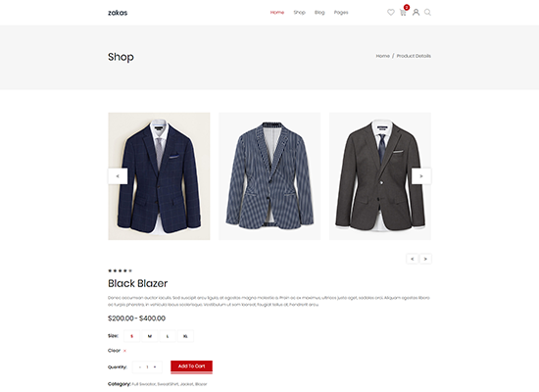The width and height of the screenshot is (539, 392).
Task: Click the user account icon
Action: [416, 13]
